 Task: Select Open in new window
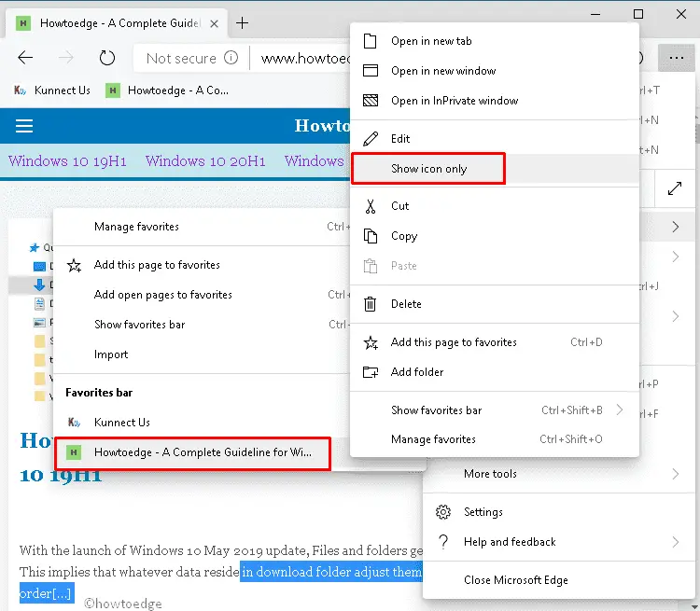point(494,71)
